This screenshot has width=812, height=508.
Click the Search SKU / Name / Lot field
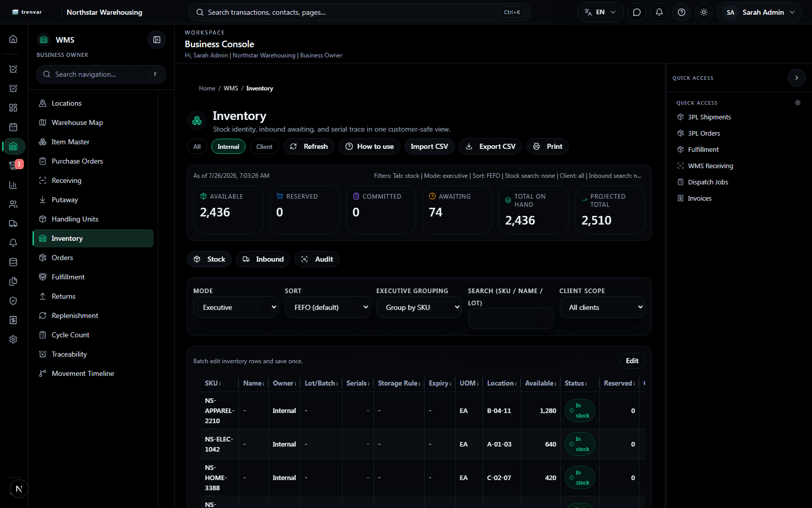tap(511, 319)
